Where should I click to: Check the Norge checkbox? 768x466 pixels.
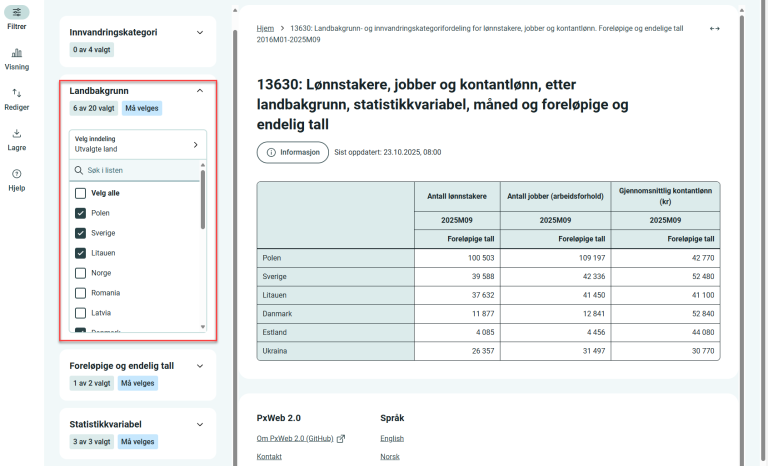click(x=80, y=273)
